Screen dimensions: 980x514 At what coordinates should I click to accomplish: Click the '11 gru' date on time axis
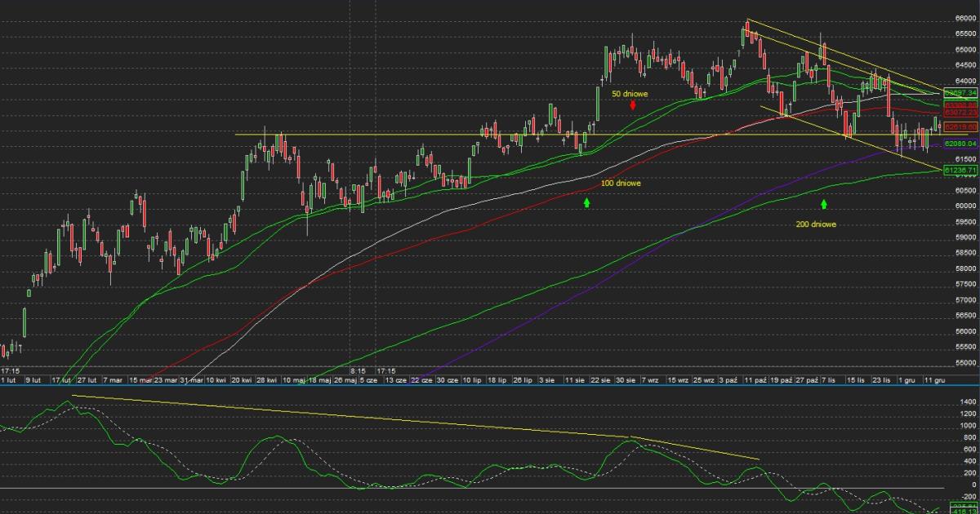point(934,380)
